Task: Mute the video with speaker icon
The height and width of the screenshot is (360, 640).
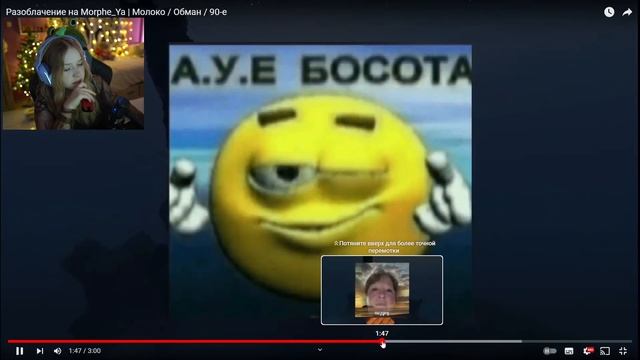Action: [58, 351]
